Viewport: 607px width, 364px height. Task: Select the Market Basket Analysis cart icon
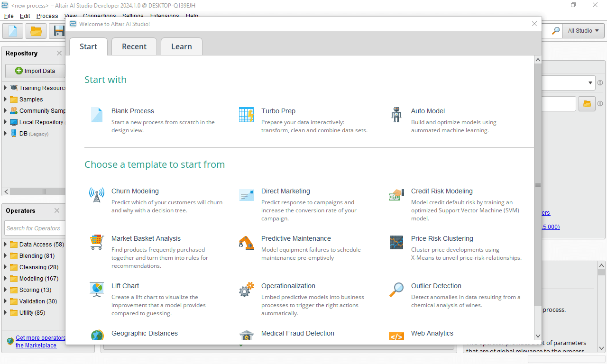coord(97,242)
